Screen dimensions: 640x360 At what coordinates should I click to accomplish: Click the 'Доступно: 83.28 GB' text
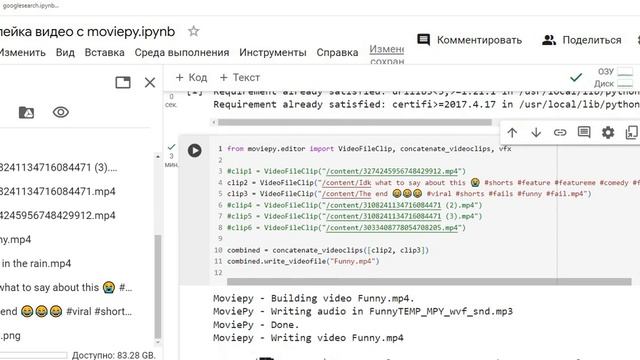coord(114,356)
